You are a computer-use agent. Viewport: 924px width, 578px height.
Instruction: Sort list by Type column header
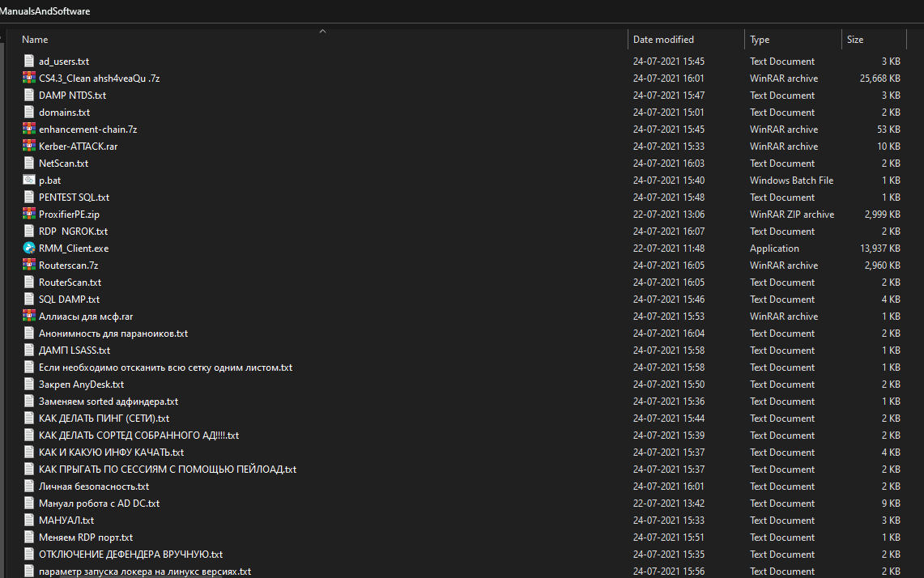click(760, 40)
